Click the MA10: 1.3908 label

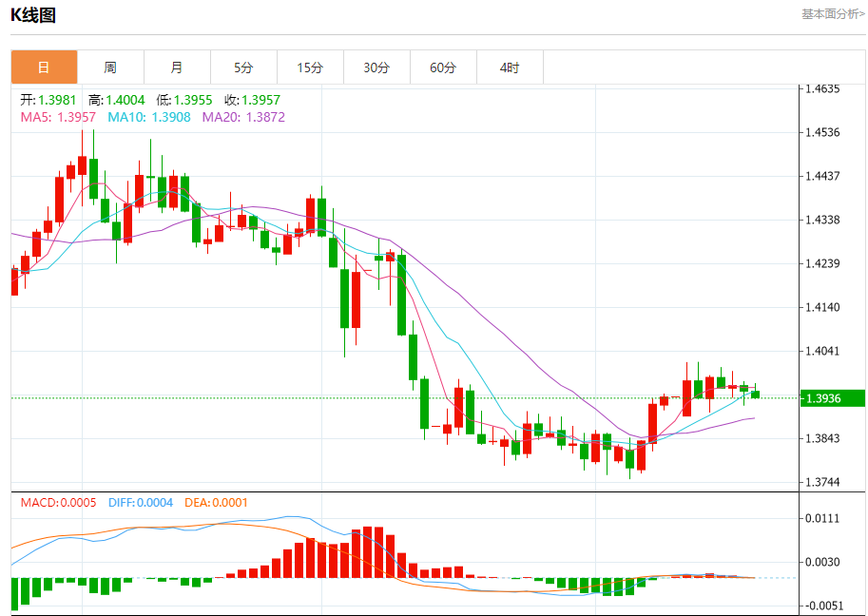click(149, 117)
